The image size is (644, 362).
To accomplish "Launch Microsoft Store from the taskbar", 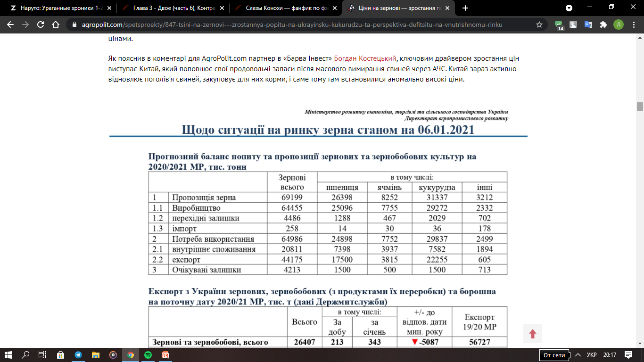I will click(x=60, y=355).
